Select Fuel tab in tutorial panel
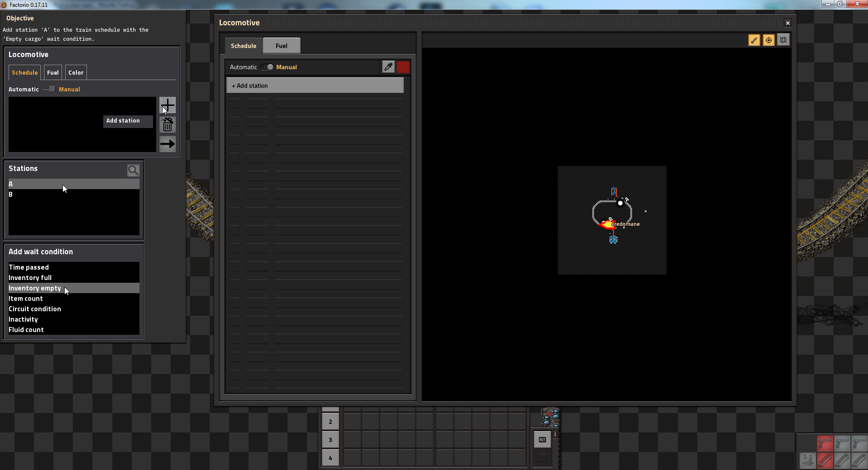This screenshot has width=868, height=470. click(53, 72)
